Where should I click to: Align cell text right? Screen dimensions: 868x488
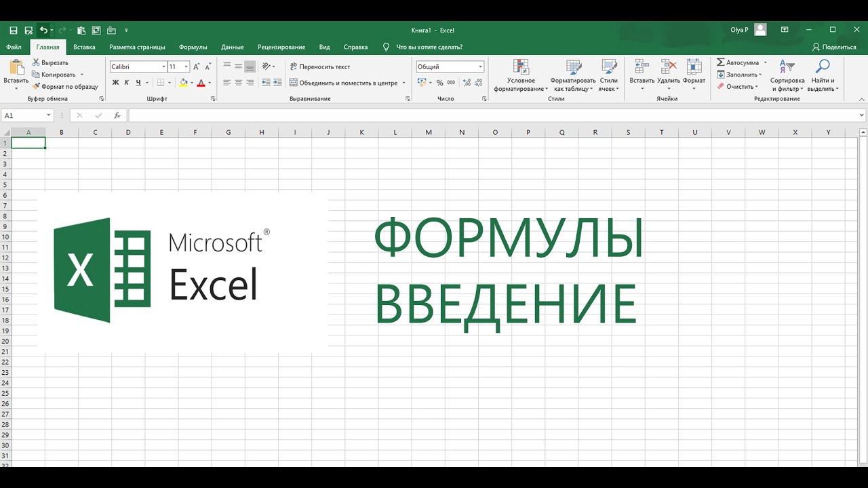pyautogui.click(x=250, y=83)
